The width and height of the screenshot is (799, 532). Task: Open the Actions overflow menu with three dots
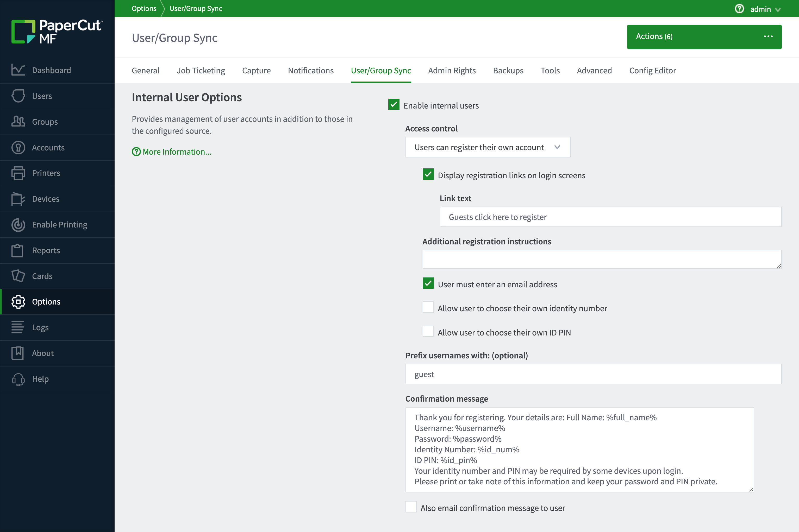click(768, 36)
